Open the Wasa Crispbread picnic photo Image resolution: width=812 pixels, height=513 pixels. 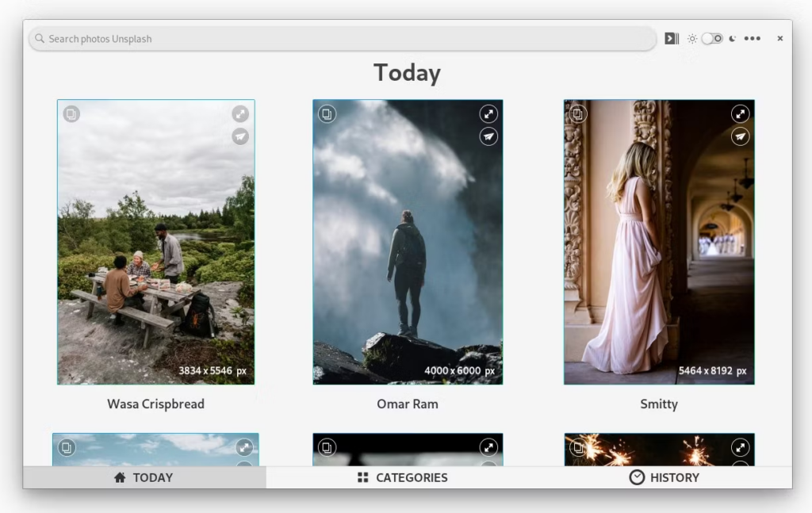click(156, 242)
